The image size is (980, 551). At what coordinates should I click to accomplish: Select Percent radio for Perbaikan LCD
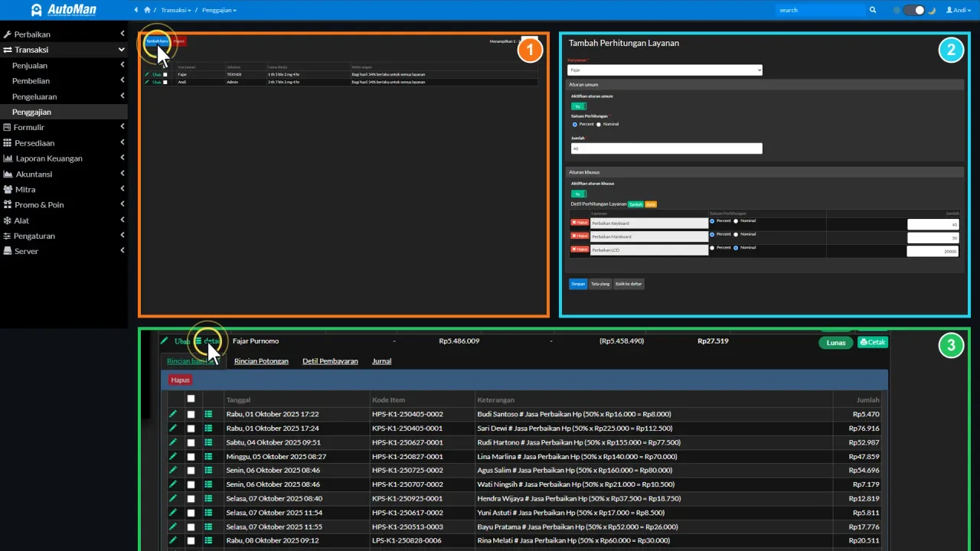click(712, 248)
